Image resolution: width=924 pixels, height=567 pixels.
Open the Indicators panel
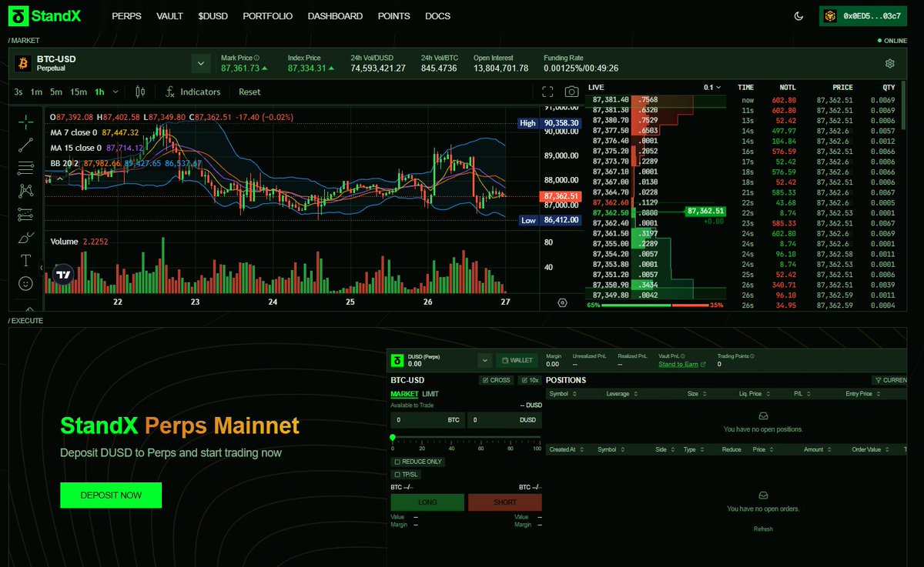(x=192, y=92)
